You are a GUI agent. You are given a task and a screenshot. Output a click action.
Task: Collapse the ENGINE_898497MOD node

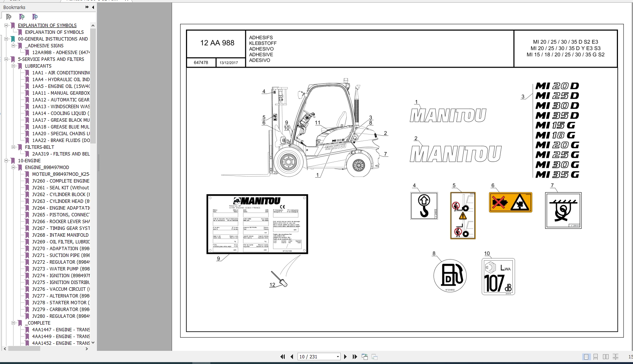click(x=13, y=168)
